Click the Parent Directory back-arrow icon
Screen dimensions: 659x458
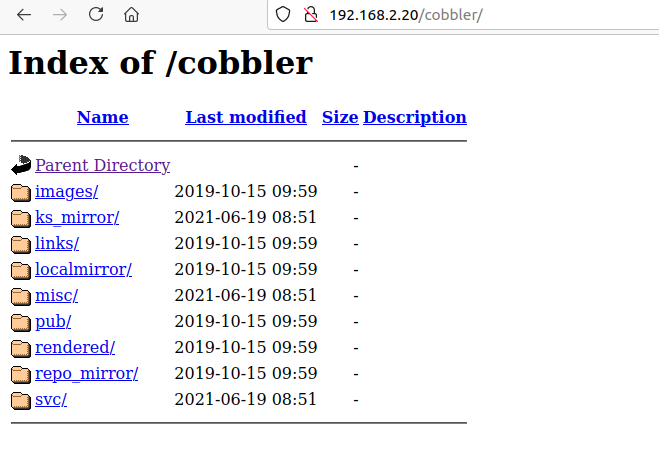click(x=21, y=166)
